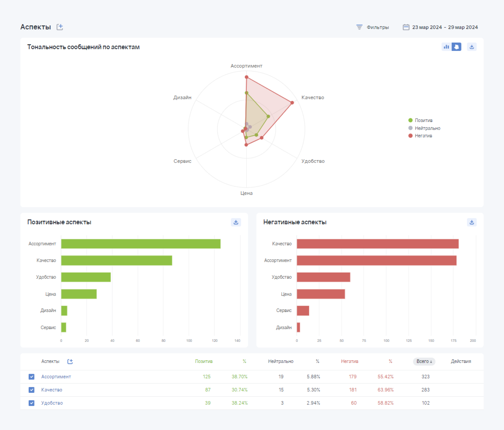The image size is (504, 430).
Task: Click Сервис axis label on radar
Action: pyautogui.click(x=182, y=161)
